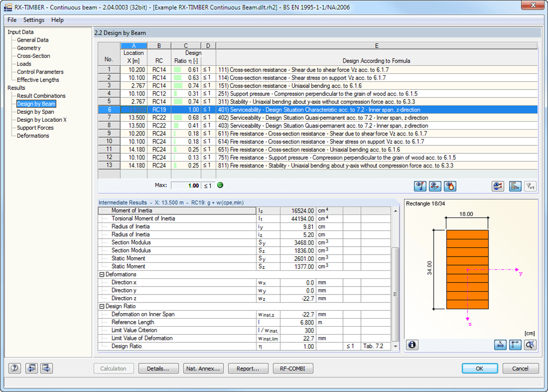The height and width of the screenshot is (392, 548).
Task: Toggle the eye-with-flame fire results icon
Action: point(451,185)
